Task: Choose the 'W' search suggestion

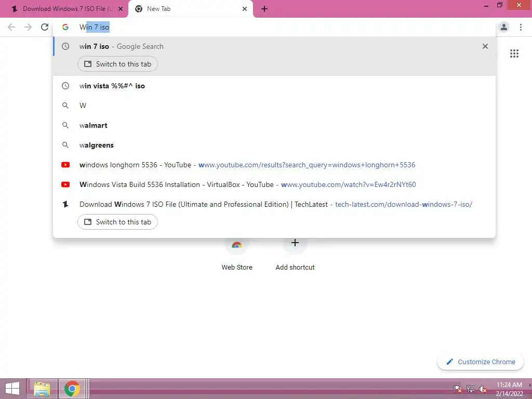Action: [274, 105]
